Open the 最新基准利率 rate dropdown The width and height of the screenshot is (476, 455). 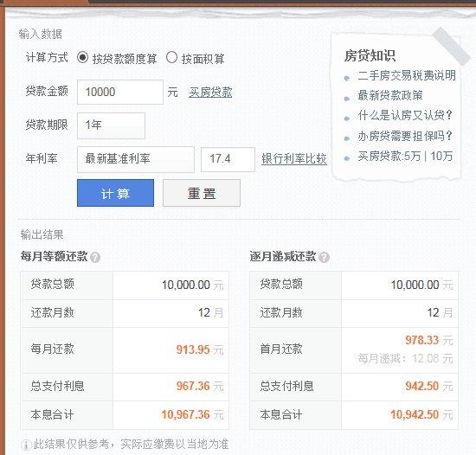(x=136, y=159)
